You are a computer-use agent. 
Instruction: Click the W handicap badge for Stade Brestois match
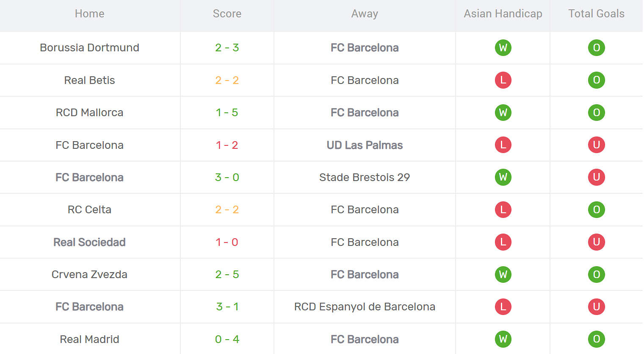coord(503,177)
